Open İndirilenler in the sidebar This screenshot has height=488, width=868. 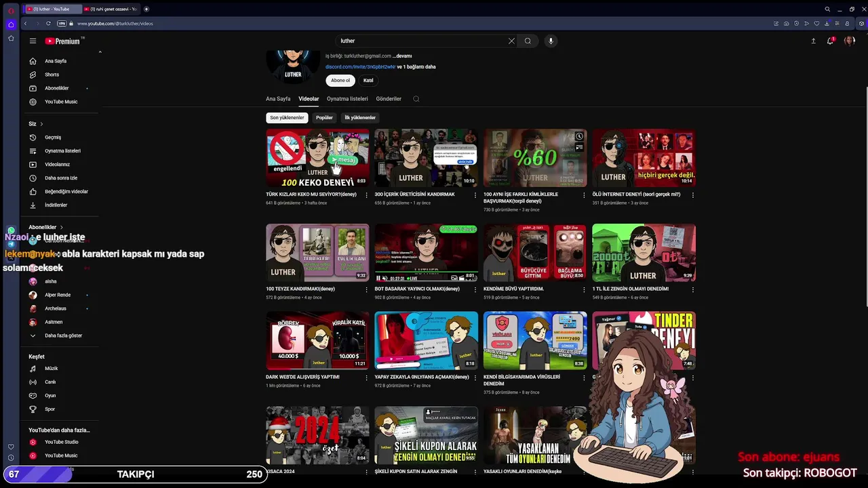[56, 205]
